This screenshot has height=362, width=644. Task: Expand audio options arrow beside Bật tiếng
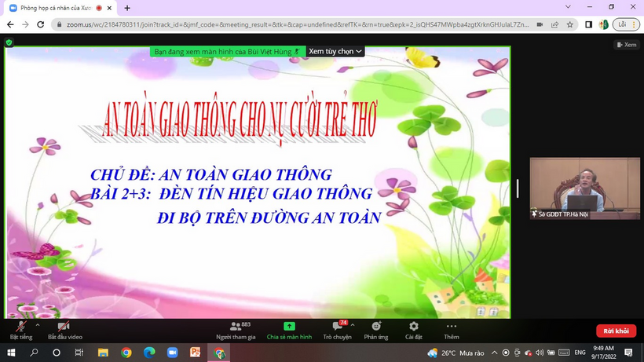pos(37,324)
